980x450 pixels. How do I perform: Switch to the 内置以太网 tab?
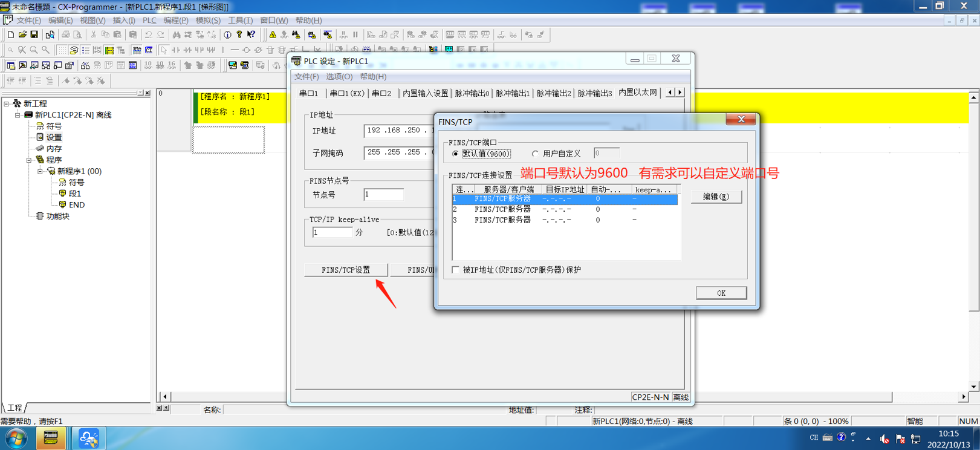tap(638, 93)
